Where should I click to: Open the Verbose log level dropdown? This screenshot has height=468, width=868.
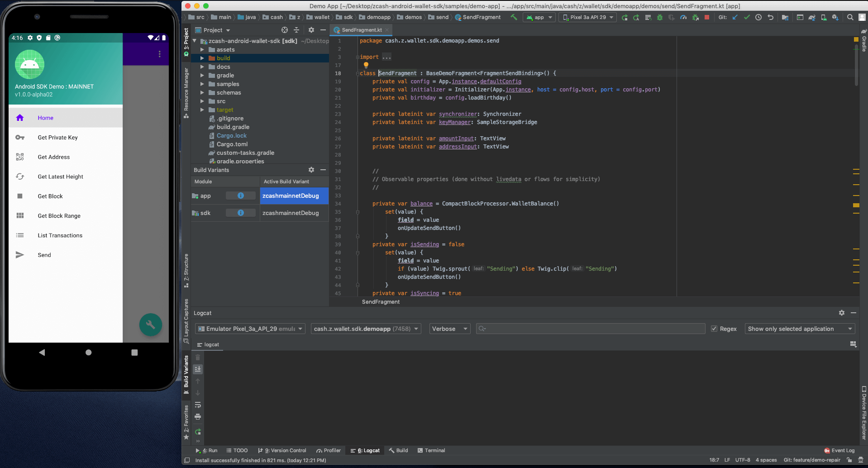[449, 329]
